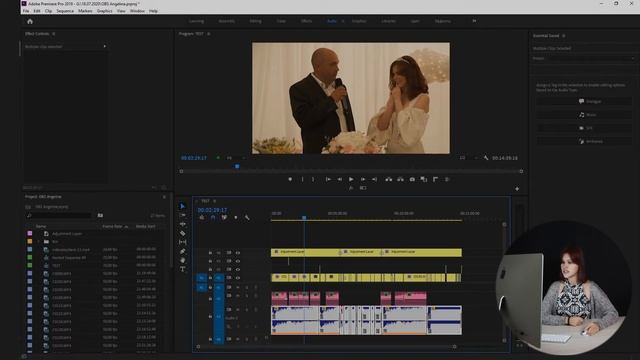Assign Music audio type

tap(584, 115)
